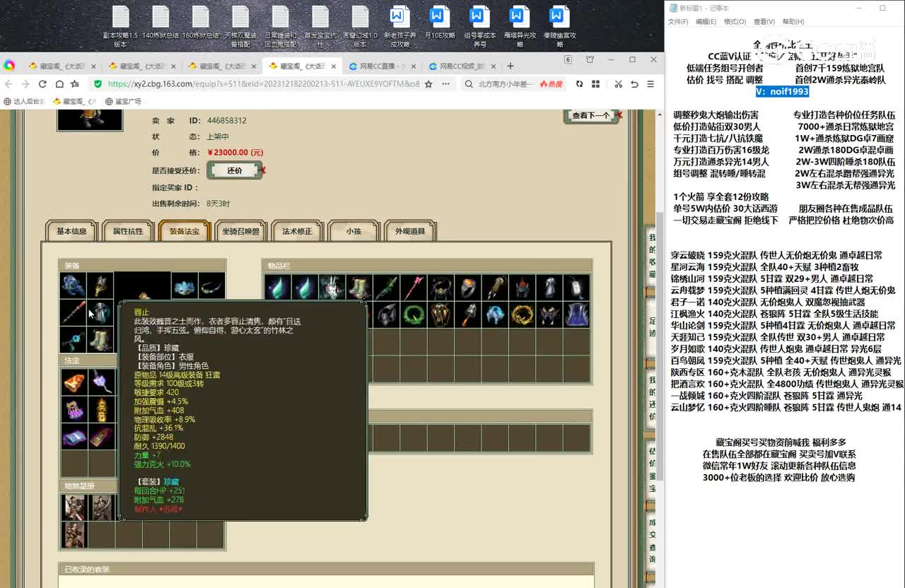Click the 查看下一个 button
905x588 pixels.
click(x=591, y=115)
